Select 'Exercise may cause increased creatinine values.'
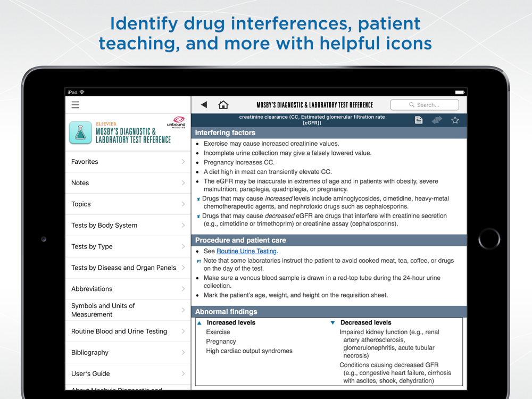 click(271, 144)
